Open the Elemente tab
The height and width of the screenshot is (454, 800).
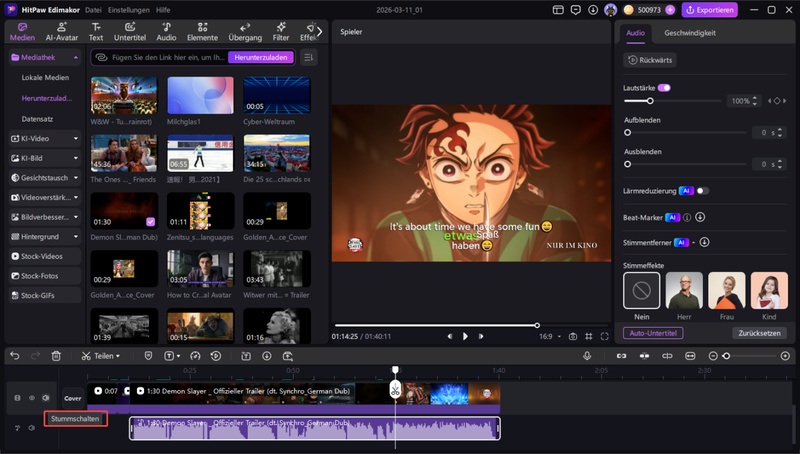click(202, 32)
